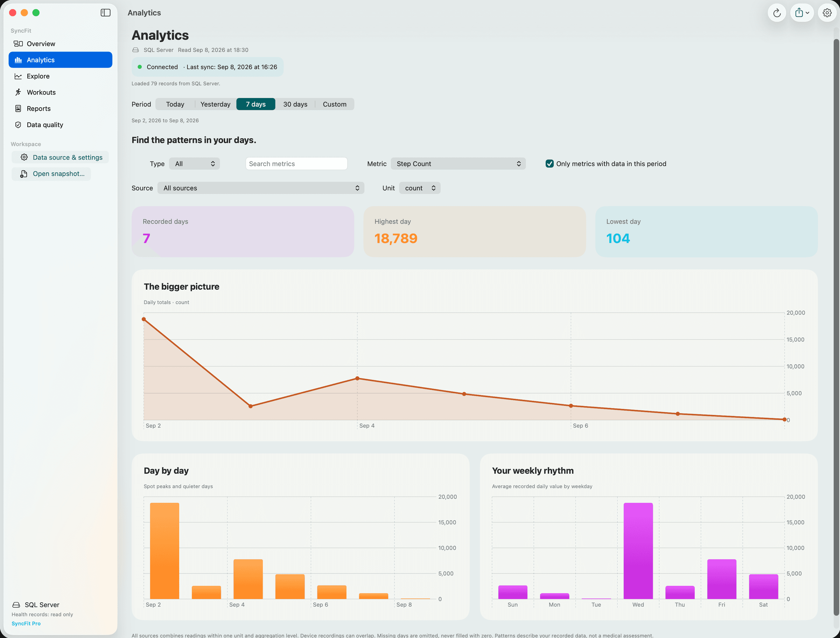
Task: Open the Overview sidebar item
Action: [x=61, y=44]
